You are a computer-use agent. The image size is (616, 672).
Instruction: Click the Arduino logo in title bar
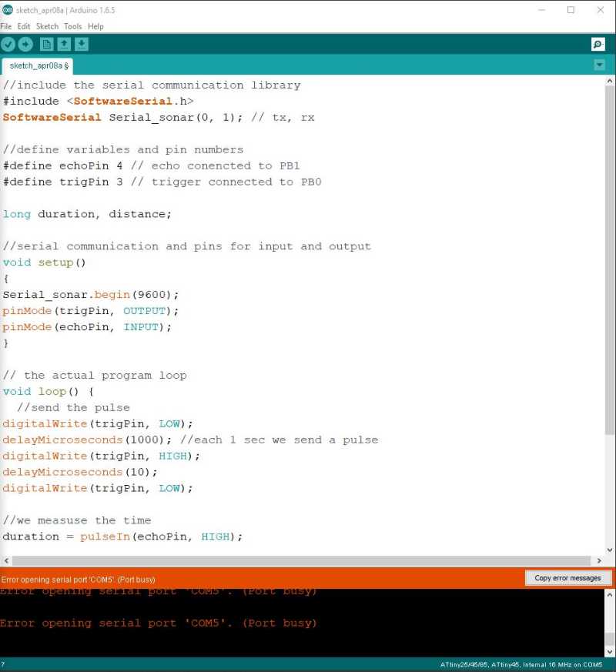pyautogui.click(x=7, y=10)
